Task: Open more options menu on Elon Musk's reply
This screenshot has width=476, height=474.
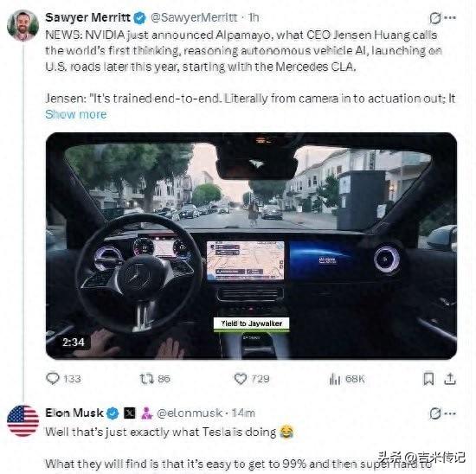Action: point(450,413)
